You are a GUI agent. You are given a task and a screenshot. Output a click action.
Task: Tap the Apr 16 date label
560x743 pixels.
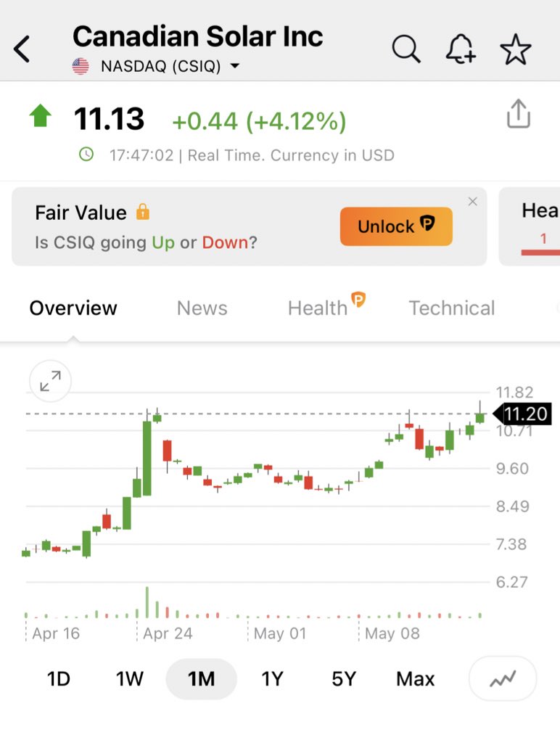(x=56, y=633)
